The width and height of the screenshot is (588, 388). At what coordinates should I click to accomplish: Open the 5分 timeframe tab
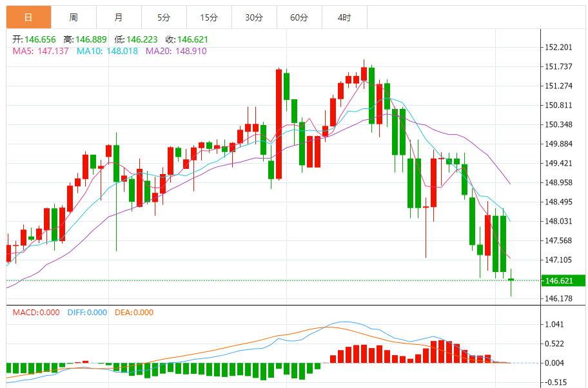[164, 17]
